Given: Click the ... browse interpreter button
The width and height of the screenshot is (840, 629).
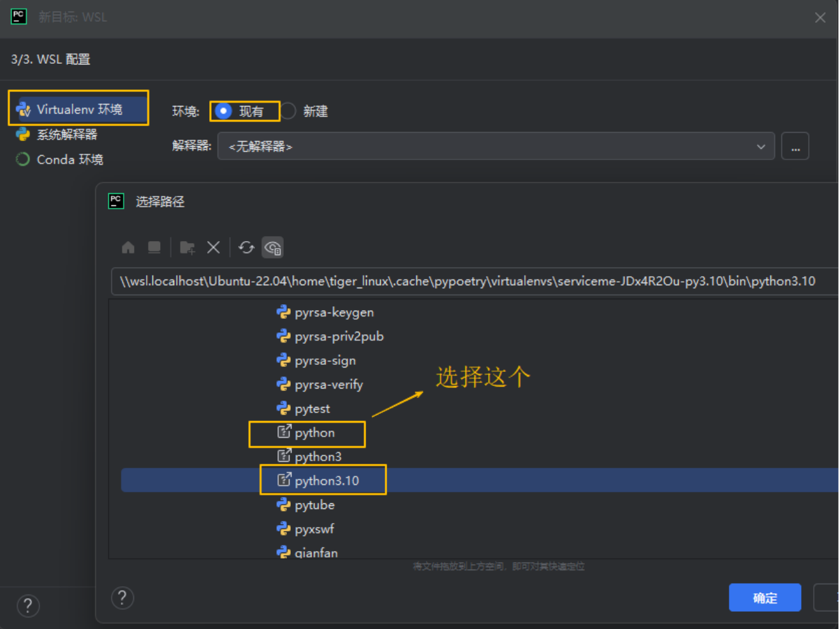Looking at the screenshot, I should (795, 147).
